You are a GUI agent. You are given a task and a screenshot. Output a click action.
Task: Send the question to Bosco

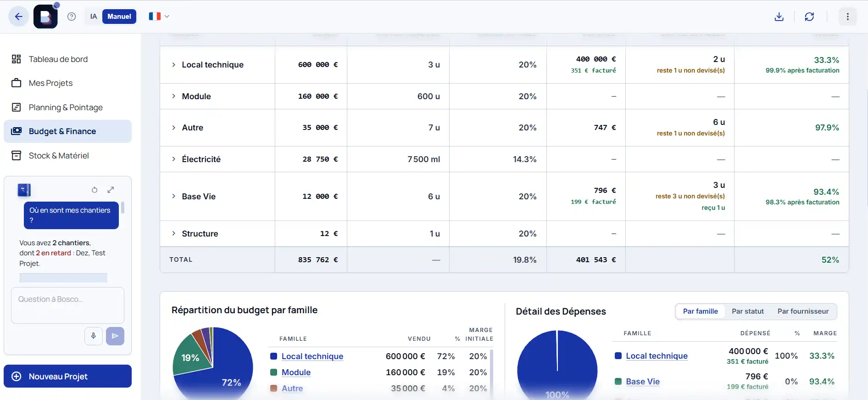coord(115,336)
